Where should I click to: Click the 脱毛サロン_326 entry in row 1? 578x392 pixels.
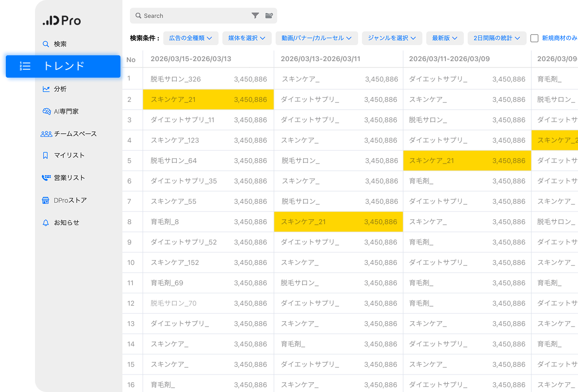[175, 79]
